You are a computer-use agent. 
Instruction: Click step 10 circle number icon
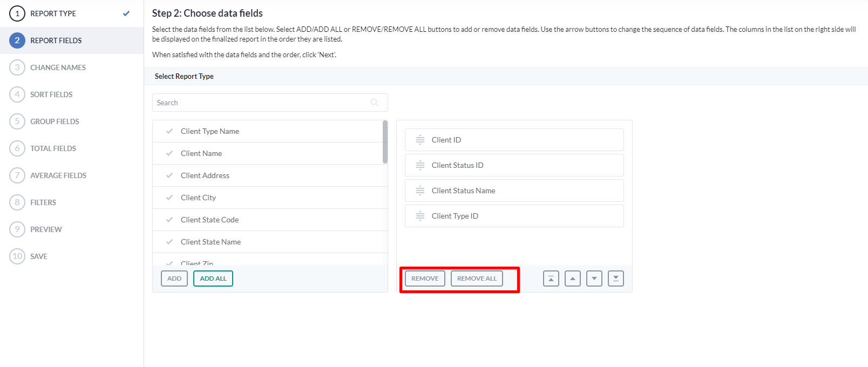click(x=17, y=256)
